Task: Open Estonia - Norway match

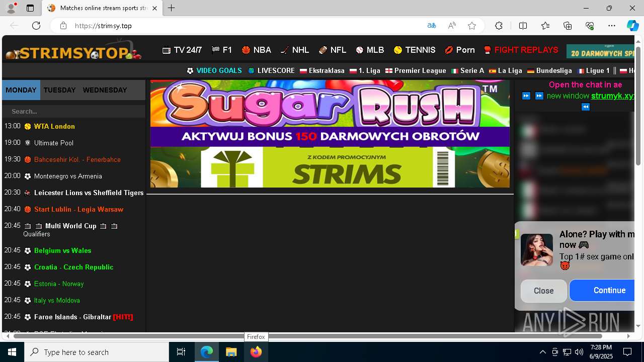Action: (x=59, y=284)
